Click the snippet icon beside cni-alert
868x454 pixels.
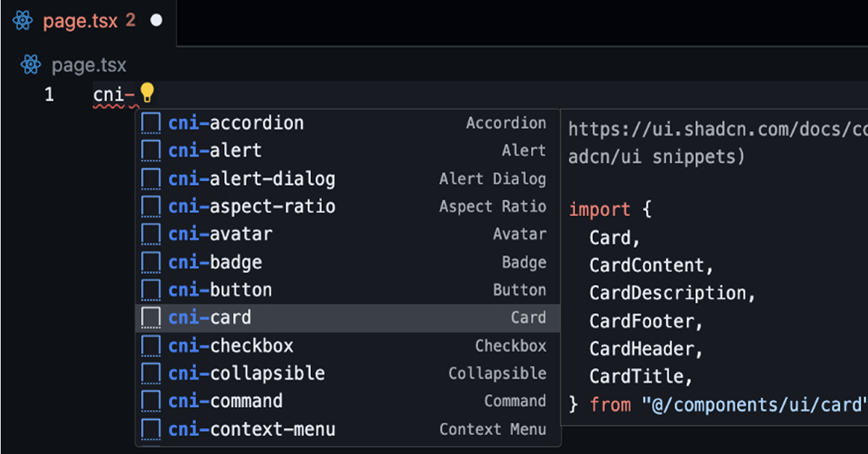(x=150, y=150)
